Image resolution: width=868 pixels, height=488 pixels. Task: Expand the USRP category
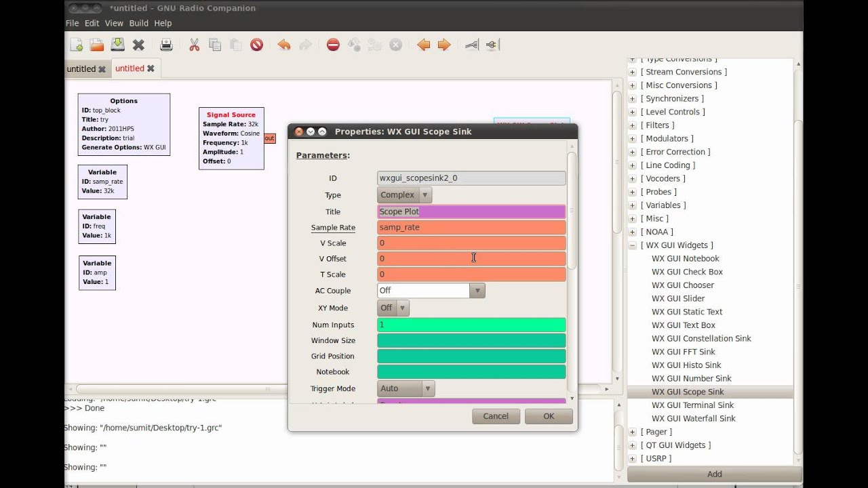(633, 459)
